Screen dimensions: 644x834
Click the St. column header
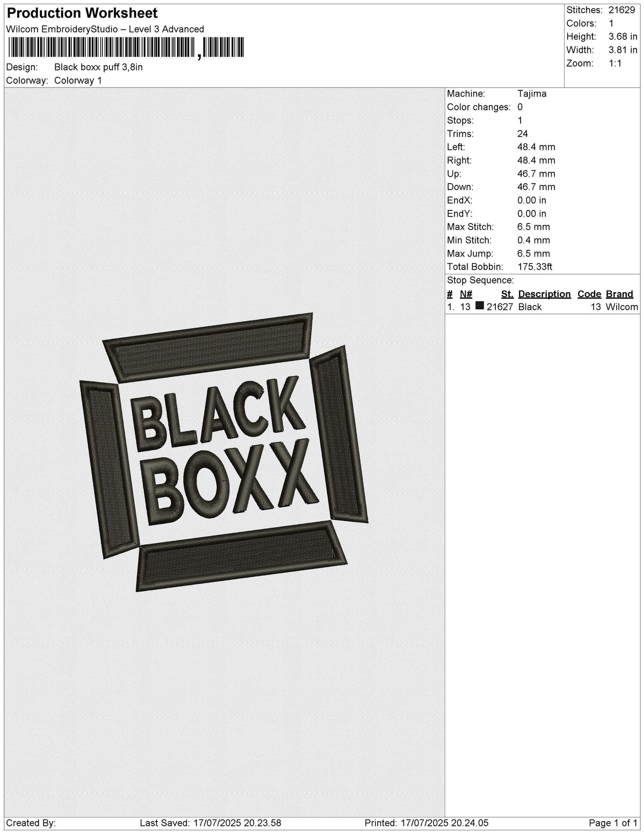pos(507,294)
